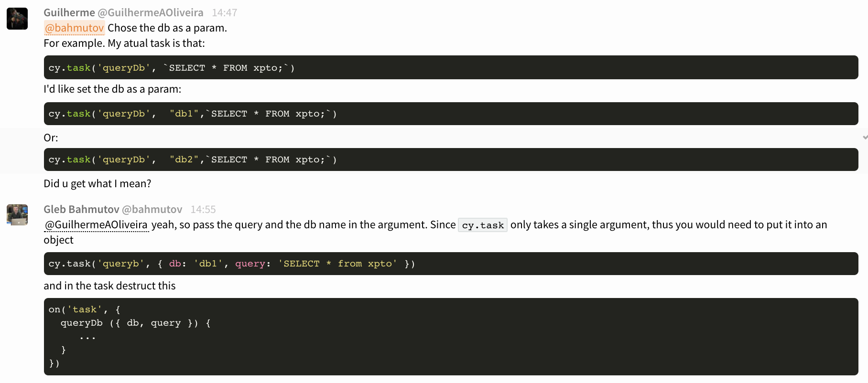
Task: Click the phrase 'and in the task destruct this'
Action: (109, 286)
